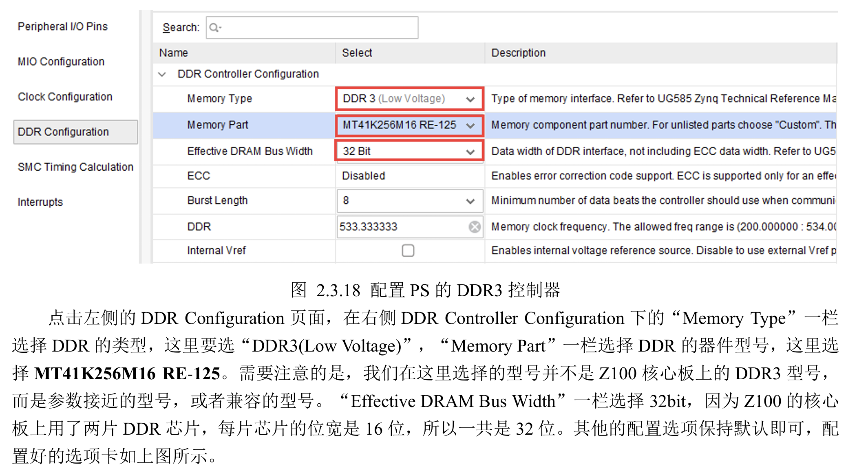Click the ECC value Disabled
Viewport: 868px width, 475px height.
[364, 176]
